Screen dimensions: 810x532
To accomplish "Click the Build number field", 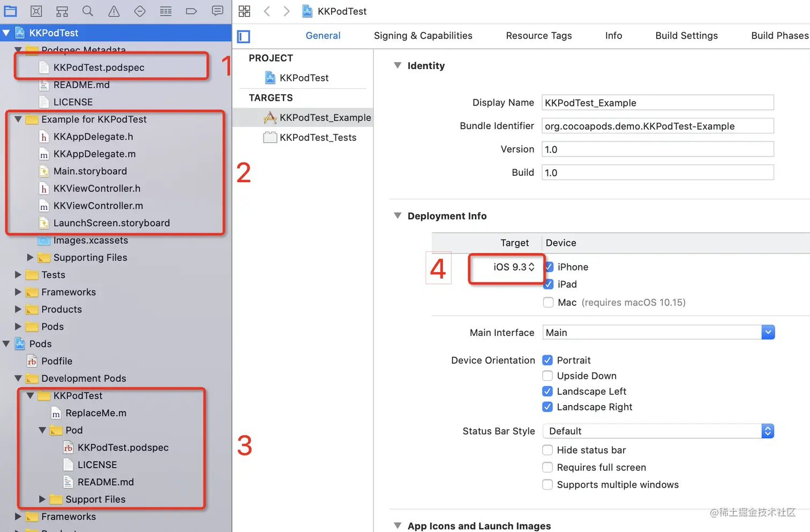I will tap(658, 173).
